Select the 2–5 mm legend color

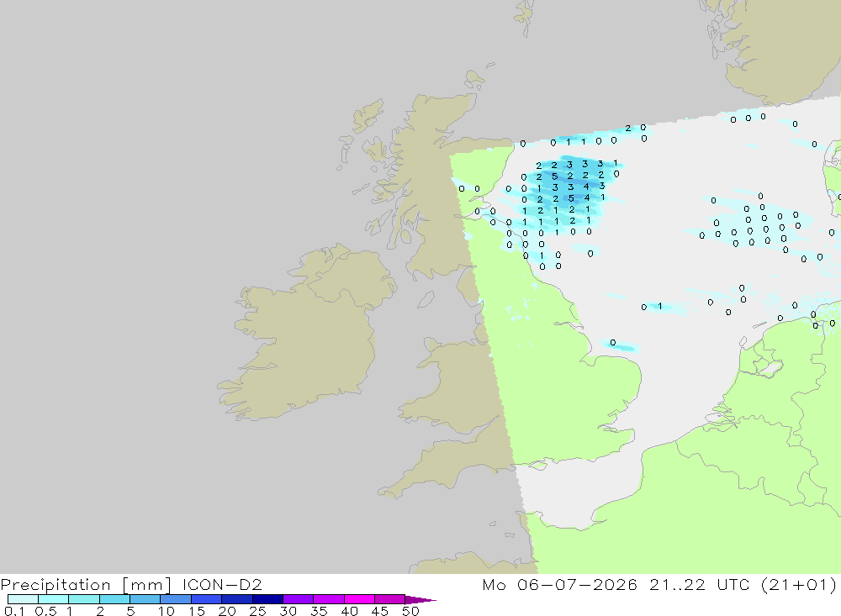(x=114, y=599)
